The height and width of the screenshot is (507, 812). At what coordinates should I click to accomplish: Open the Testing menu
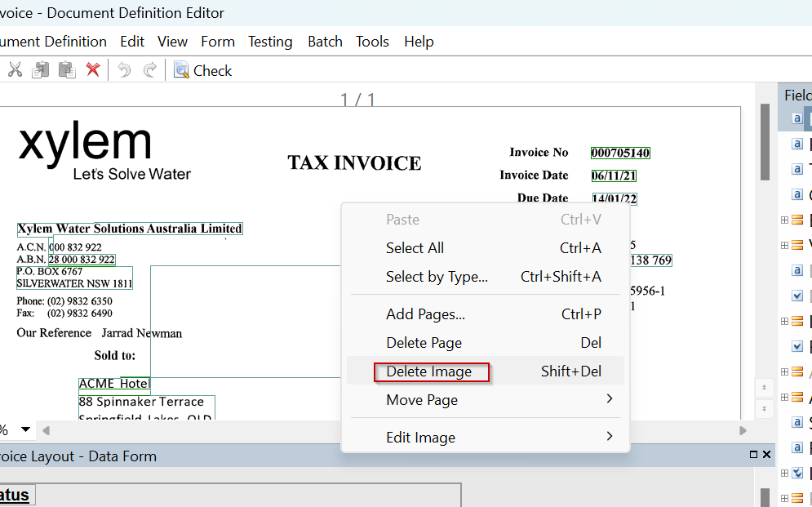point(270,42)
